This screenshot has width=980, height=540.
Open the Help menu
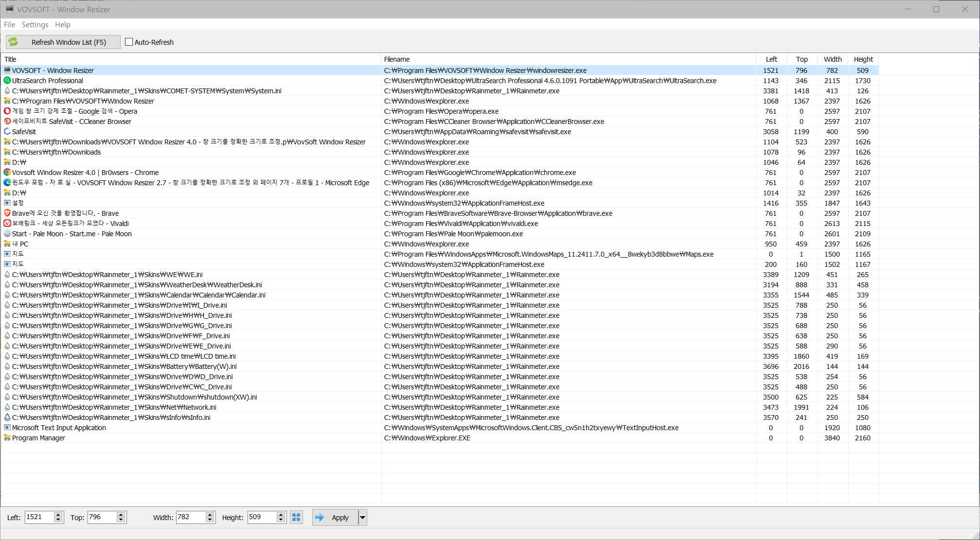tap(62, 24)
